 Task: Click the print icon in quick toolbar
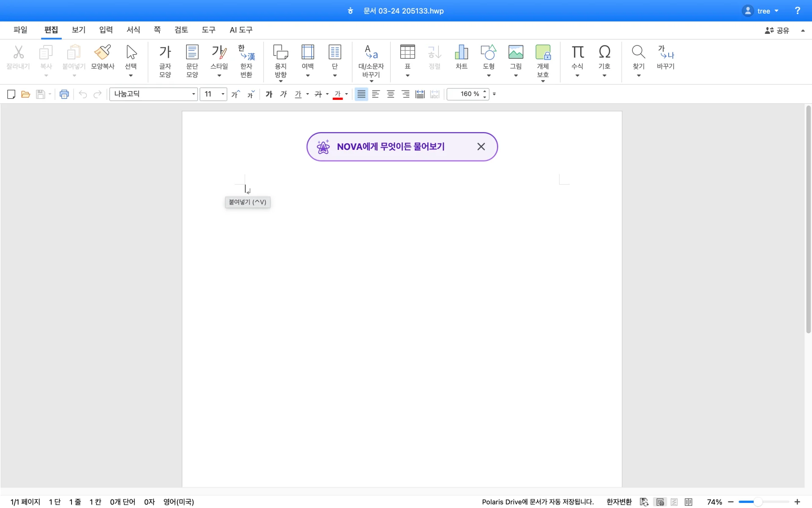(64, 94)
